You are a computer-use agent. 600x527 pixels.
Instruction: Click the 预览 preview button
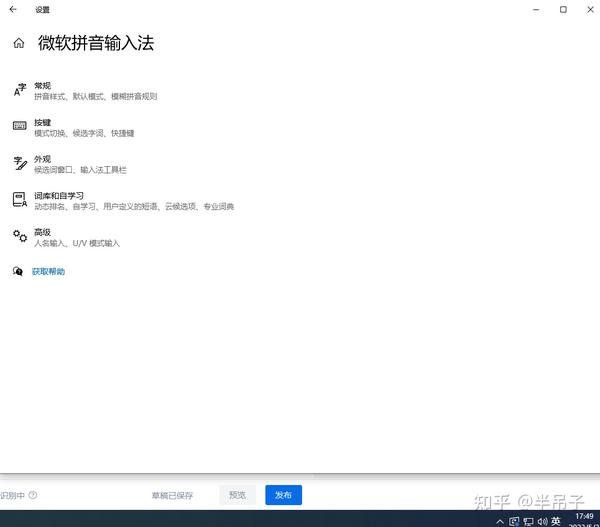[x=237, y=495]
